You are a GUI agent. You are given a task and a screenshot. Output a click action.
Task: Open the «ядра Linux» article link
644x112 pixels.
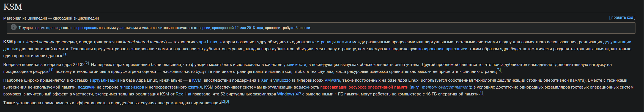tap(207, 42)
